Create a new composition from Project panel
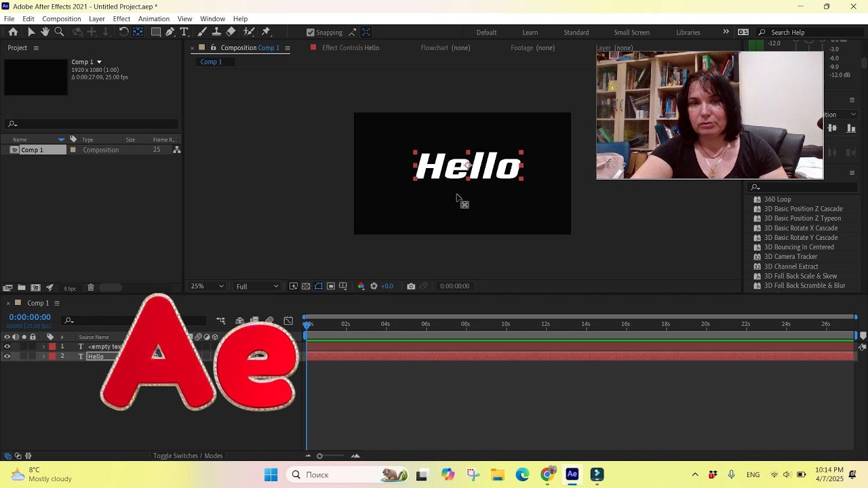Viewport: 868px width, 488px height. tap(36, 287)
